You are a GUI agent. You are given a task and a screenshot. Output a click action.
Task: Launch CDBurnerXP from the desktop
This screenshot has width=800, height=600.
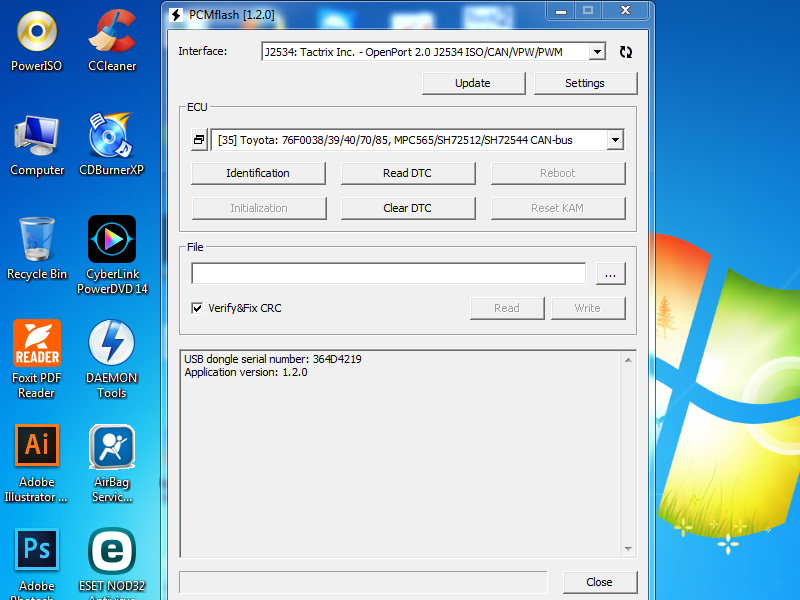[x=112, y=145]
